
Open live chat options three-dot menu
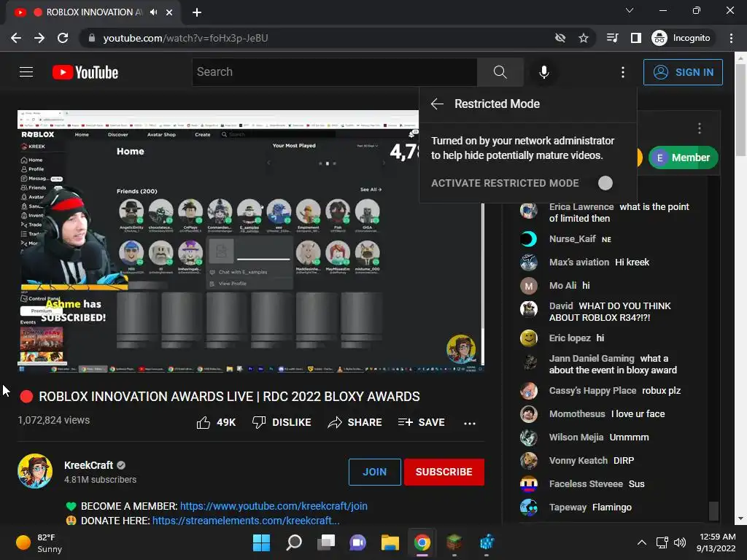pos(700,128)
